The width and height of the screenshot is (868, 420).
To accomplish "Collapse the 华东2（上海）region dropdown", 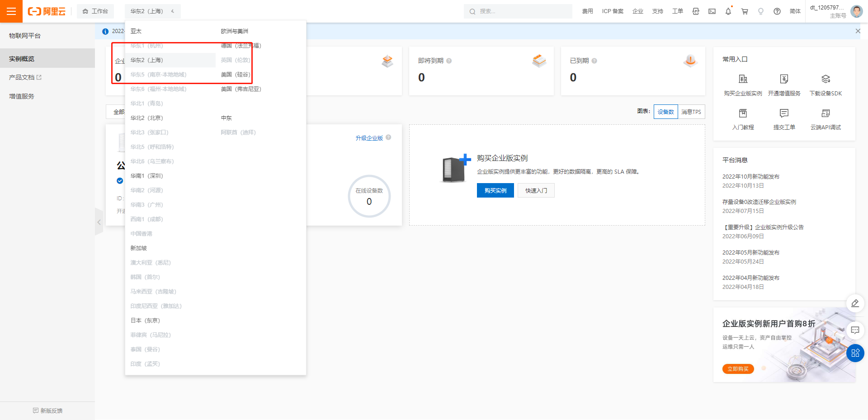I will click(152, 11).
